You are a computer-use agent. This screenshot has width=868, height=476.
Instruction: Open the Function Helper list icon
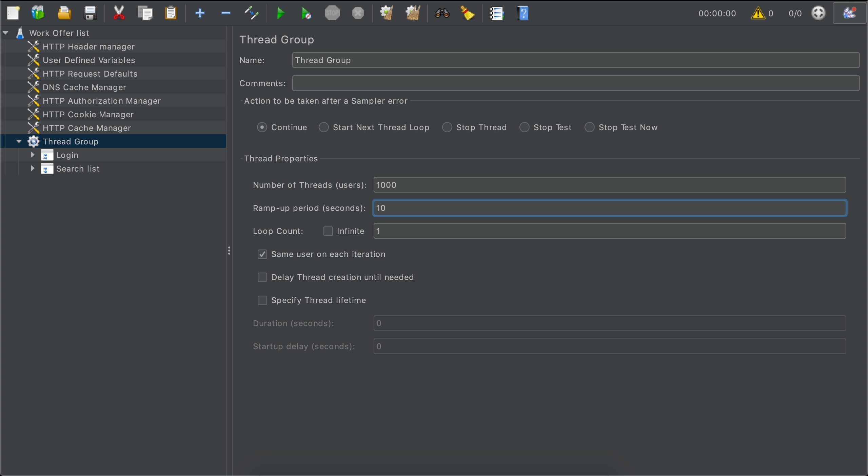(497, 13)
